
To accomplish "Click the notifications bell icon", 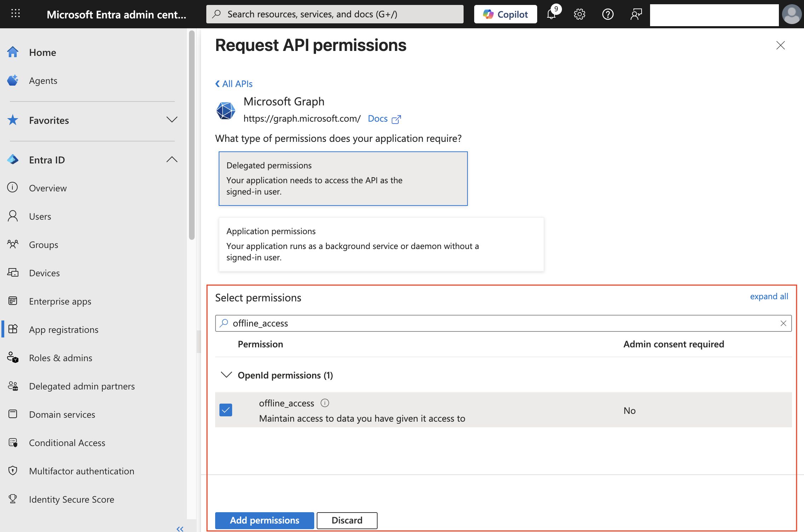I will point(551,14).
